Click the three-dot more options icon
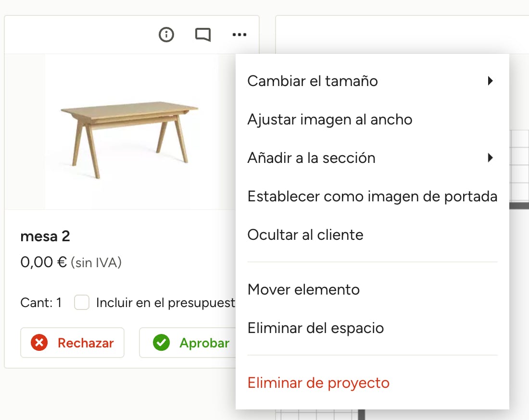The width and height of the screenshot is (529, 420). pos(239,35)
